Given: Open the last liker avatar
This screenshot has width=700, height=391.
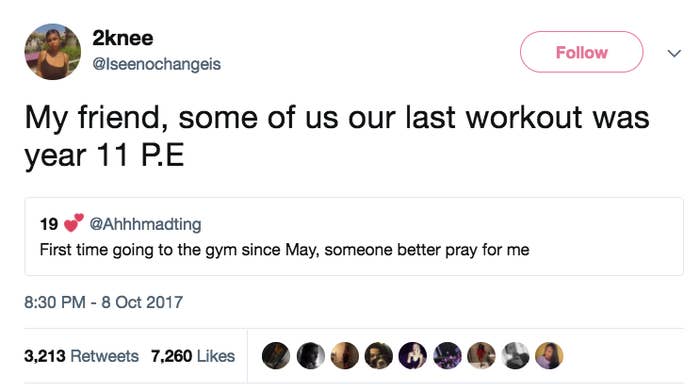Looking at the screenshot, I should [549, 356].
